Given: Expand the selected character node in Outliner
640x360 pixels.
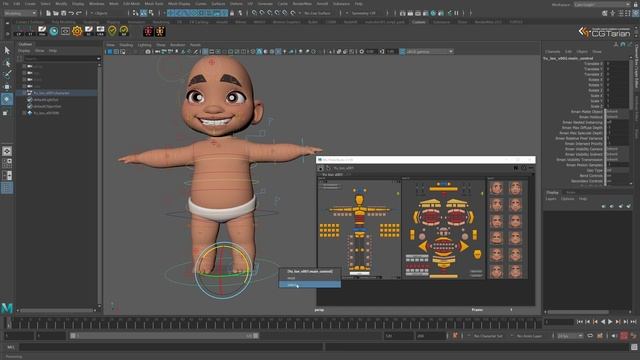Looking at the screenshot, I should point(24,93).
